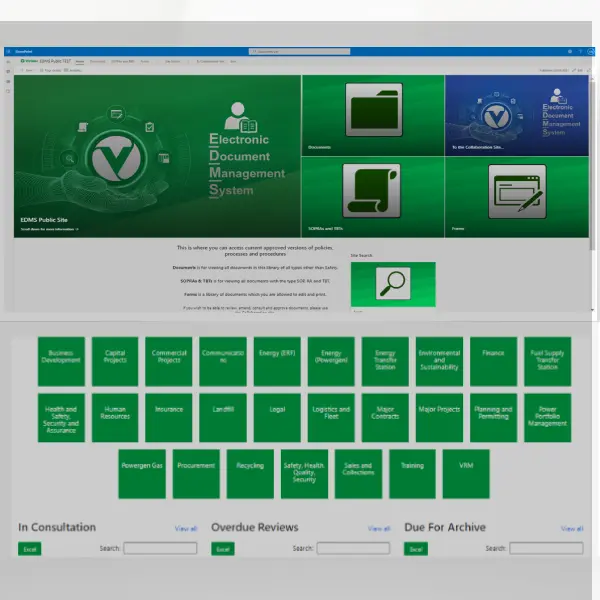Open the Procurement tile

pos(196,473)
